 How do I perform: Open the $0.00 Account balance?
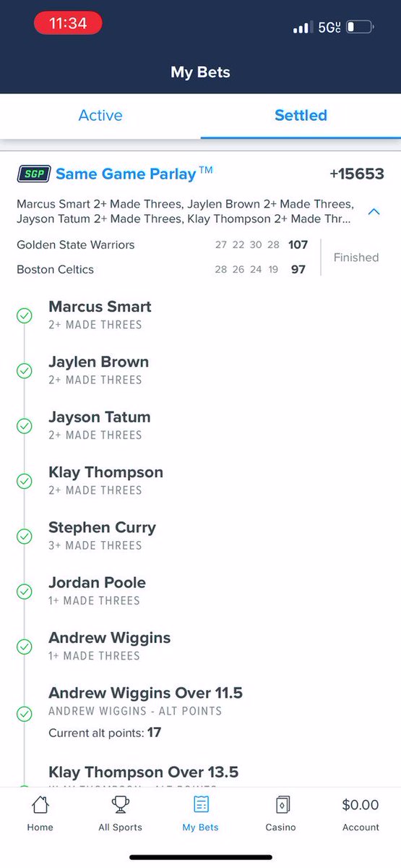tap(360, 814)
